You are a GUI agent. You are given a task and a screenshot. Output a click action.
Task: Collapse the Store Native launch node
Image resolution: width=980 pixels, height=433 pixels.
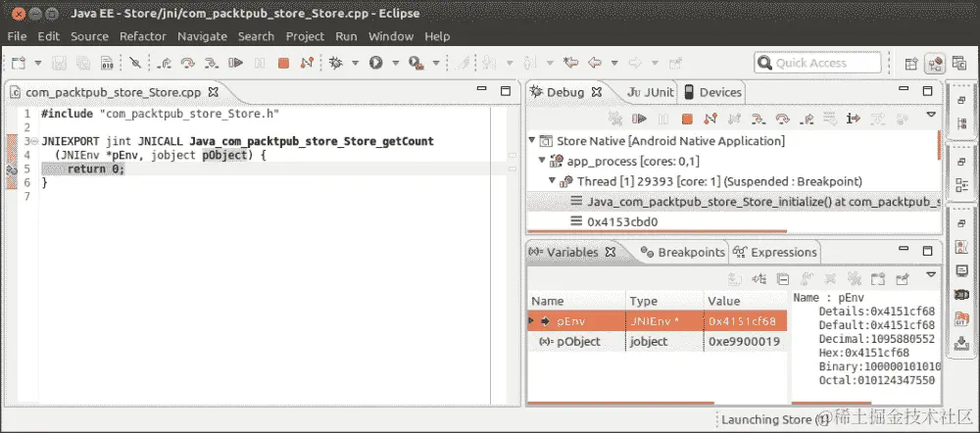(x=532, y=141)
